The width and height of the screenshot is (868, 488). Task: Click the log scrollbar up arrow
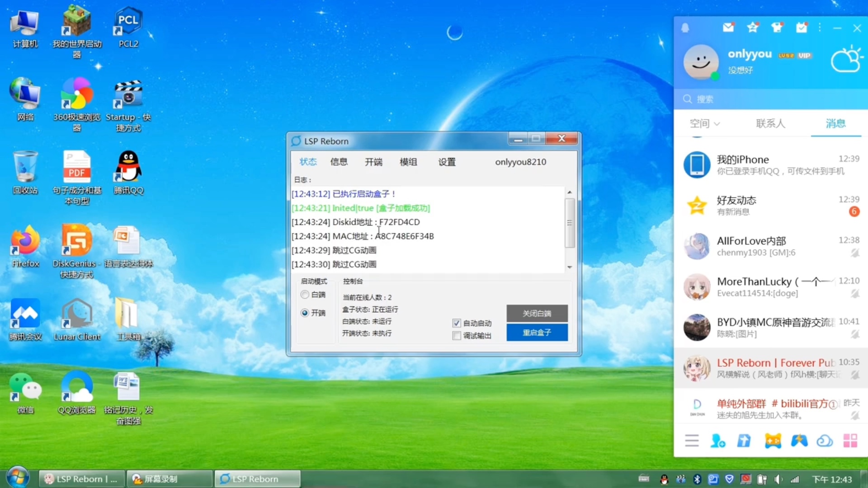pos(570,192)
